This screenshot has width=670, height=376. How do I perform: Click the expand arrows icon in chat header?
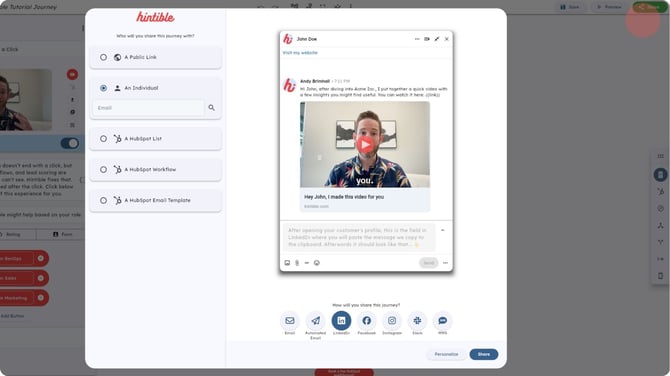(437, 39)
